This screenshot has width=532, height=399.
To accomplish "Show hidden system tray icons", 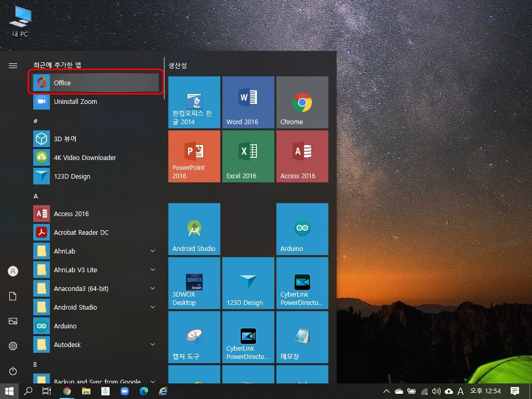I will [x=386, y=392].
